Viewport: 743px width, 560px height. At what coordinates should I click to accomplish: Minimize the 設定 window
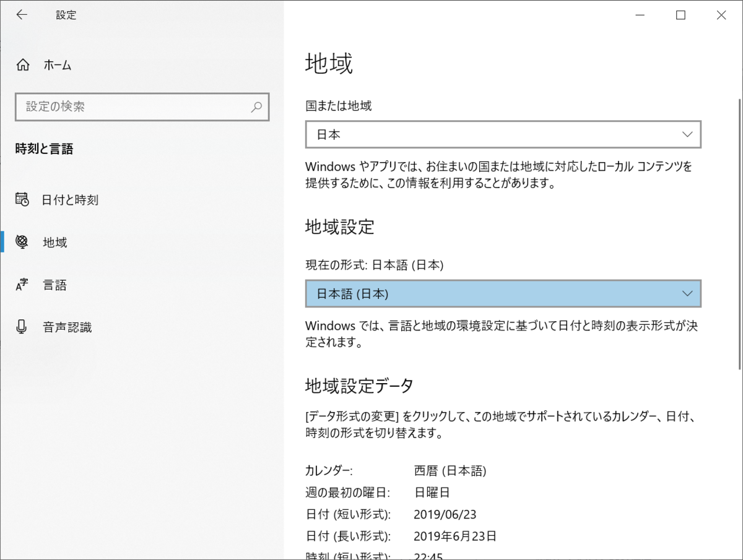640,15
